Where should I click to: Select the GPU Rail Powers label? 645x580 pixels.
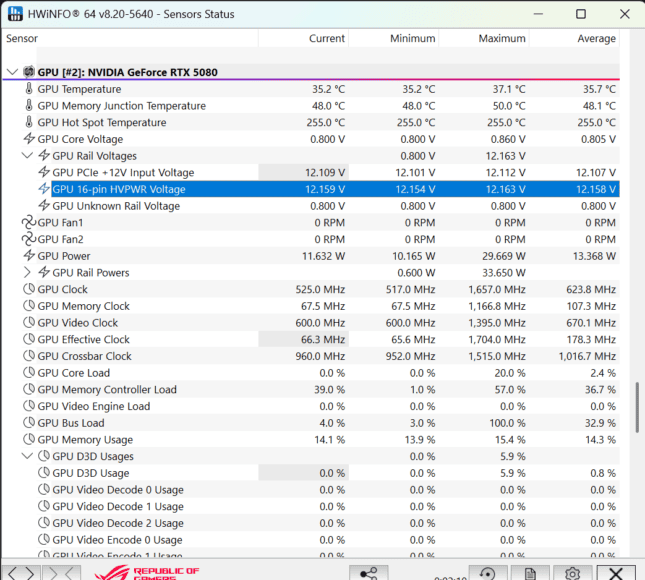pos(90,273)
